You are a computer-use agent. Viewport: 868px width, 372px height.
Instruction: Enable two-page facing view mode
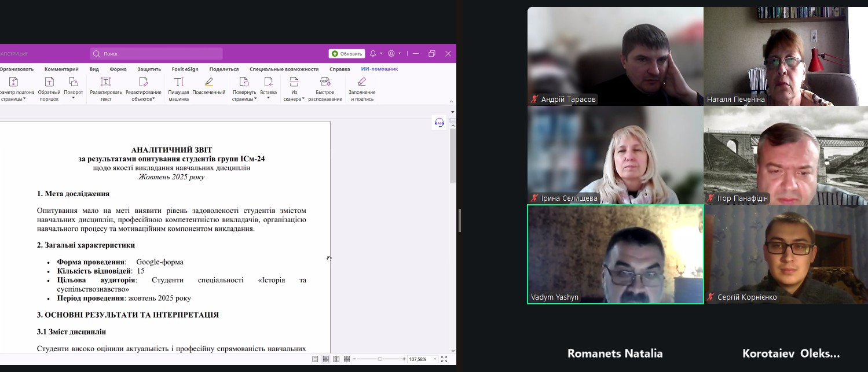(336, 359)
